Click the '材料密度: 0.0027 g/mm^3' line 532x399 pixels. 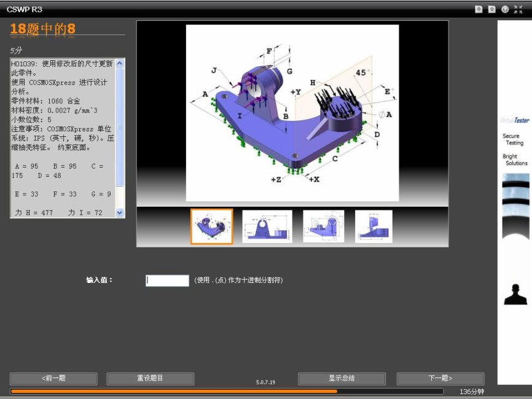pyautogui.click(x=54, y=110)
